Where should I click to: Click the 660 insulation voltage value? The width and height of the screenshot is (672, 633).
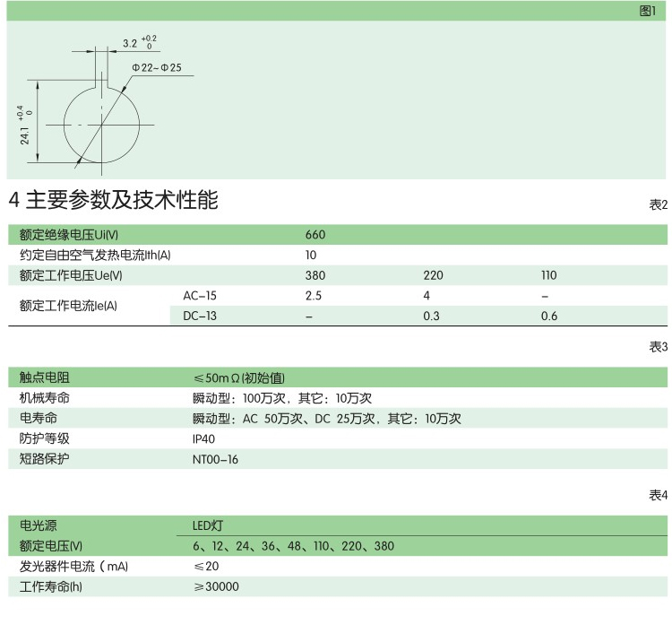point(314,235)
